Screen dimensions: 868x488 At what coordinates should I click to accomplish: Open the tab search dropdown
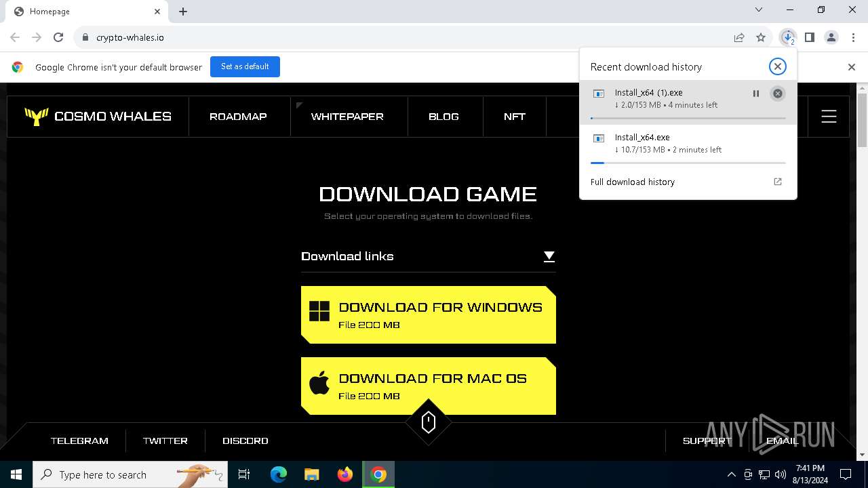(759, 9)
